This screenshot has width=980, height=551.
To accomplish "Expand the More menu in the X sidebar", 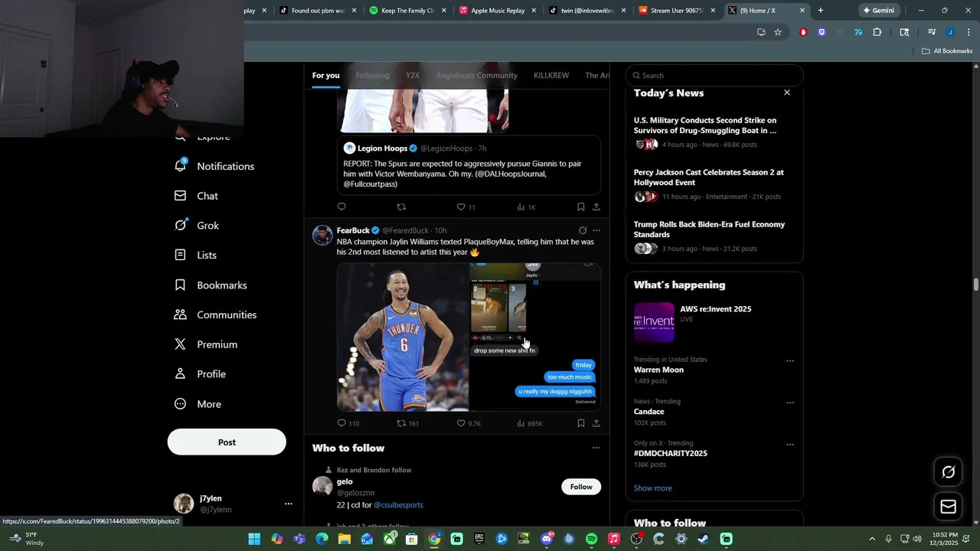I will click(198, 404).
